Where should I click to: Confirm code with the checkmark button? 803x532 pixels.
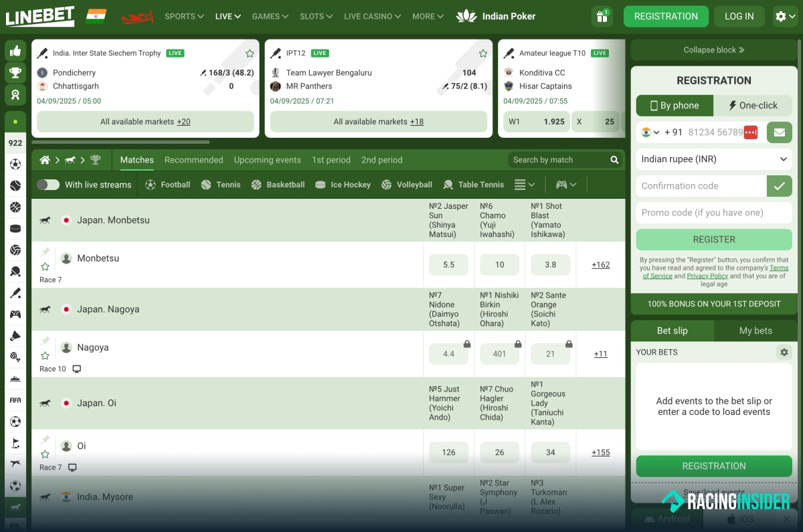pyautogui.click(x=780, y=186)
